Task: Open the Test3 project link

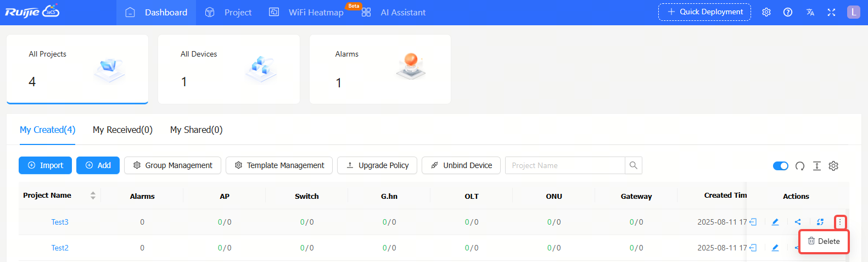Action: (60, 222)
